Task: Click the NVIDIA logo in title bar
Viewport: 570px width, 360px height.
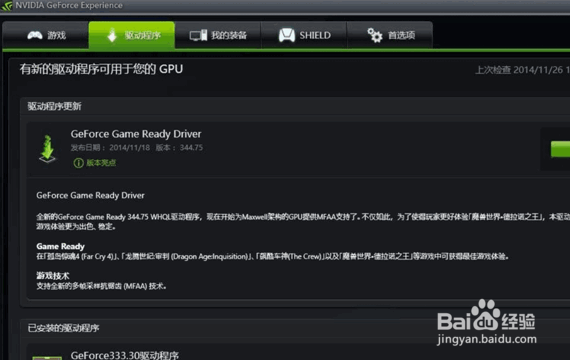Action: (x=7, y=6)
